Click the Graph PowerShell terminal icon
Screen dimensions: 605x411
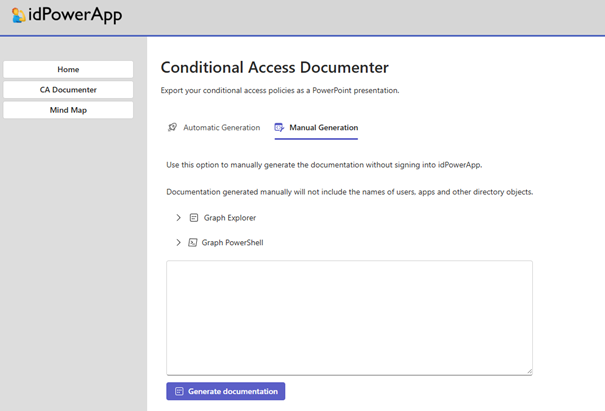tap(192, 242)
